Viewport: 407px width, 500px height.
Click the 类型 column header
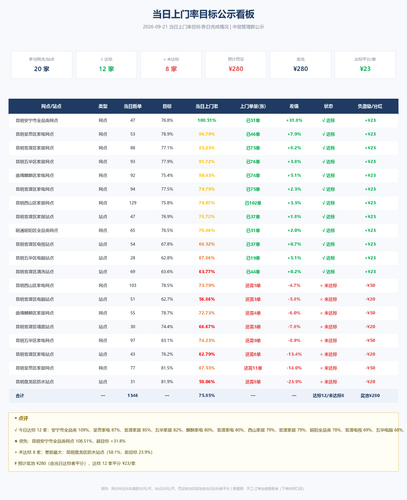(103, 106)
